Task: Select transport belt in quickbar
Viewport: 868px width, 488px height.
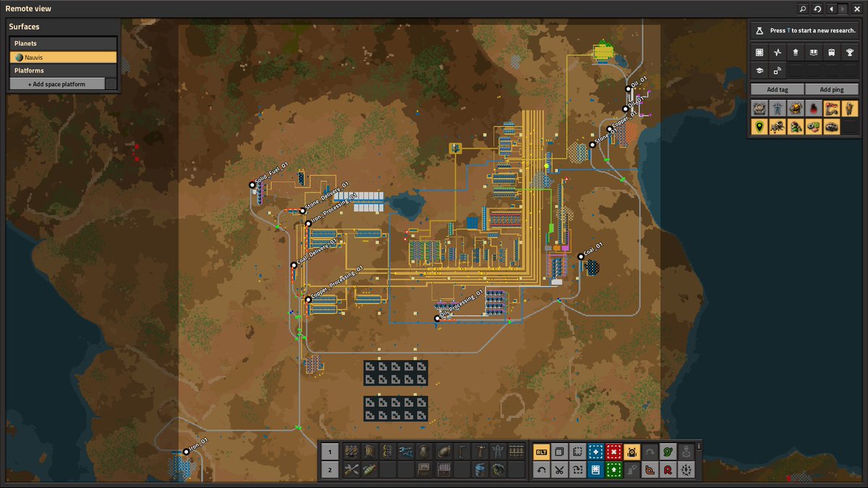Action: (352, 452)
